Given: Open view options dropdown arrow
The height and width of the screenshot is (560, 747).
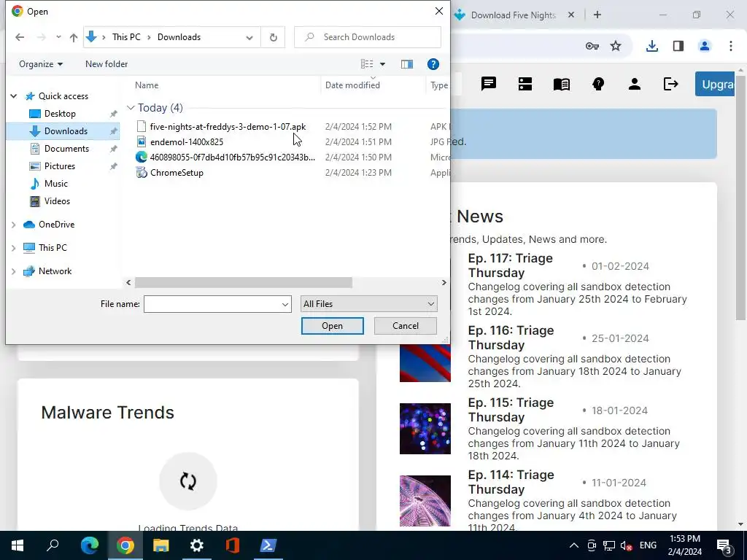Looking at the screenshot, I should 382,64.
